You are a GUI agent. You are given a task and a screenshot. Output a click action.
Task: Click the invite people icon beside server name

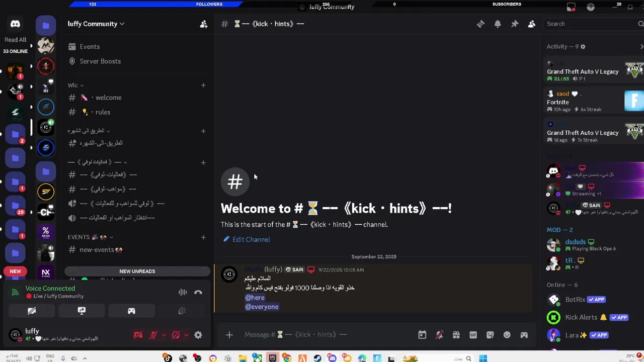pos(203,24)
